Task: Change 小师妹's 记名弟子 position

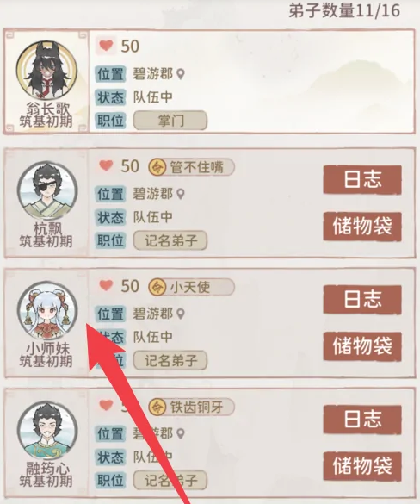Action: click(x=170, y=360)
